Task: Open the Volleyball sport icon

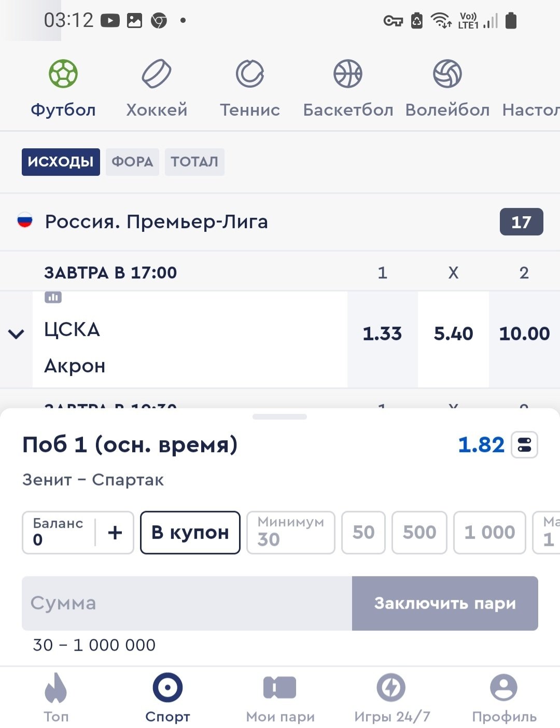Action: click(x=447, y=74)
